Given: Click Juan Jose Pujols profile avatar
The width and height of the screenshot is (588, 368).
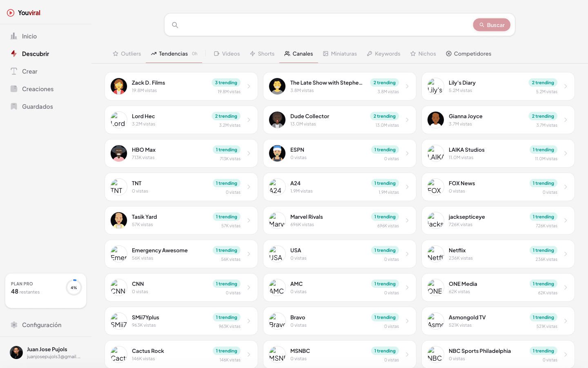Looking at the screenshot, I should click(x=16, y=352).
